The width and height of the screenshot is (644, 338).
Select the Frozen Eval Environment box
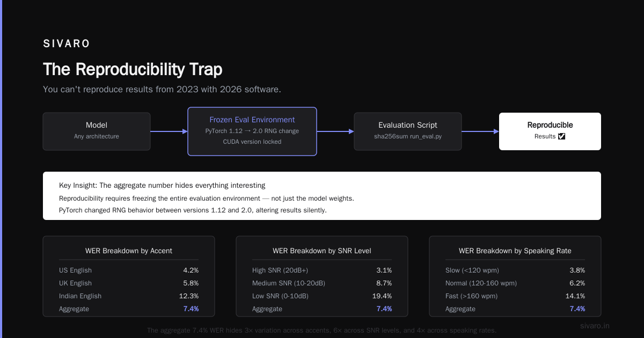pyautogui.click(x=252, y=131)
